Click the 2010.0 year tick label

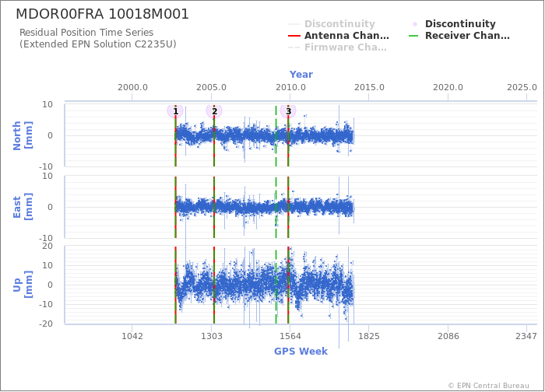coord(290,87)
